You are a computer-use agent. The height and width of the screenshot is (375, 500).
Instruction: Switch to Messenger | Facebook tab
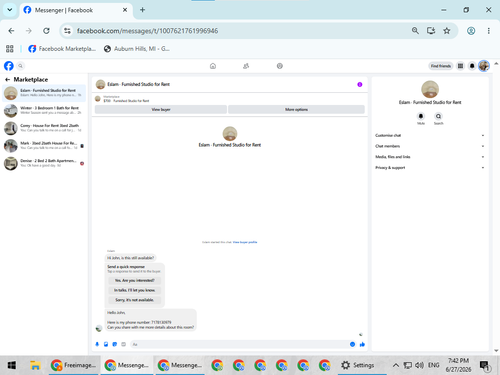[76, 10]
